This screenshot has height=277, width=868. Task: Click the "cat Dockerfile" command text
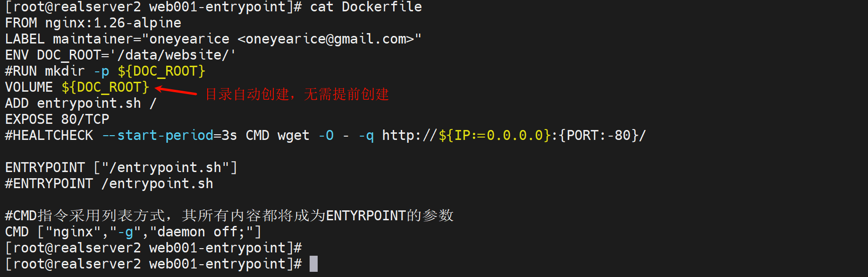tap(366, 7)
